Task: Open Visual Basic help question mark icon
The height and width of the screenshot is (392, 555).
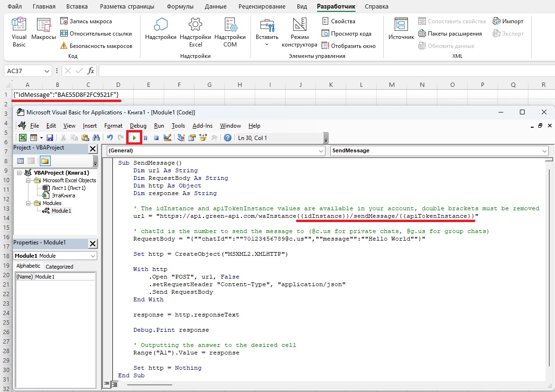Action: (x=228, y=138)
